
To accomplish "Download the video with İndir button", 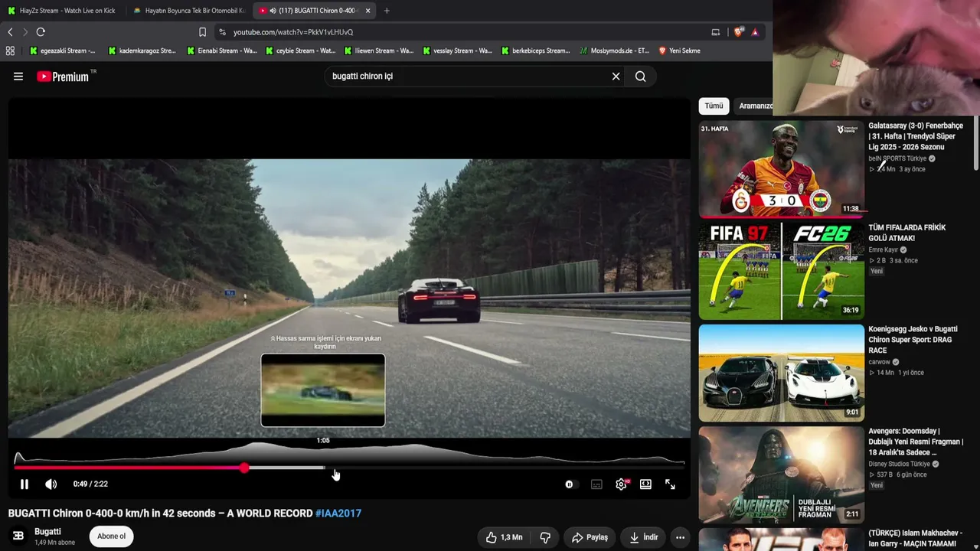I will point(643,537).
